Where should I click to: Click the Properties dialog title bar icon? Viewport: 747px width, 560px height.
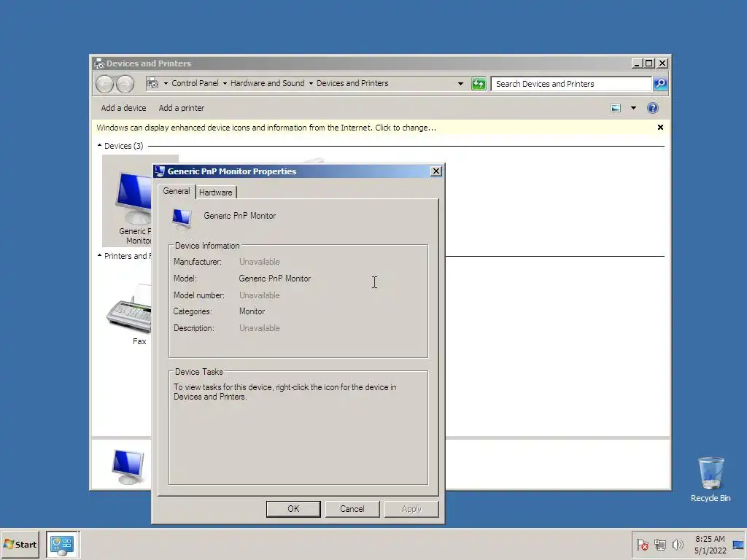coord(160,171)
